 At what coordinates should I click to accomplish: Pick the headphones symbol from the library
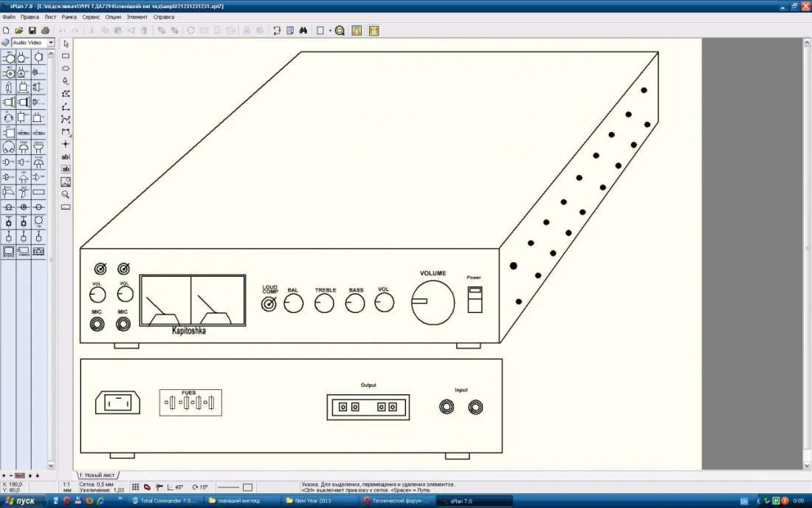[8, 147]
